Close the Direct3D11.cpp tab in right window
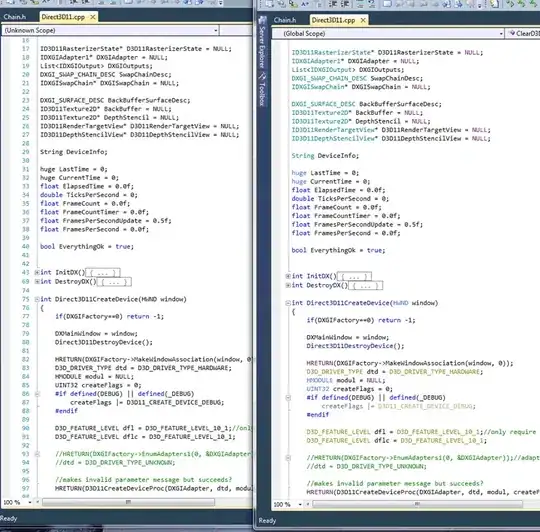This screenshot has width=540, height=532. click(x=363, y=20)
